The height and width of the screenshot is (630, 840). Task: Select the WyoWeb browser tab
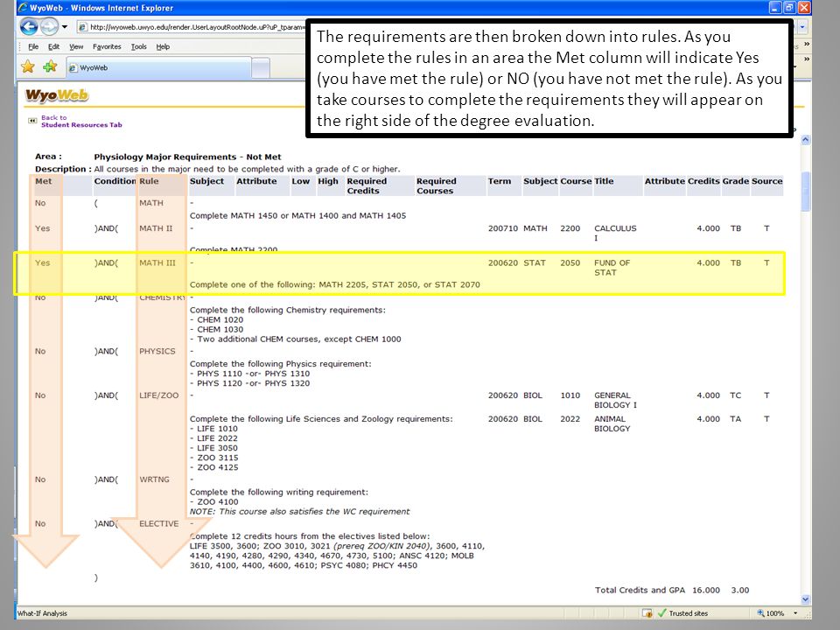tap(158, 68)
